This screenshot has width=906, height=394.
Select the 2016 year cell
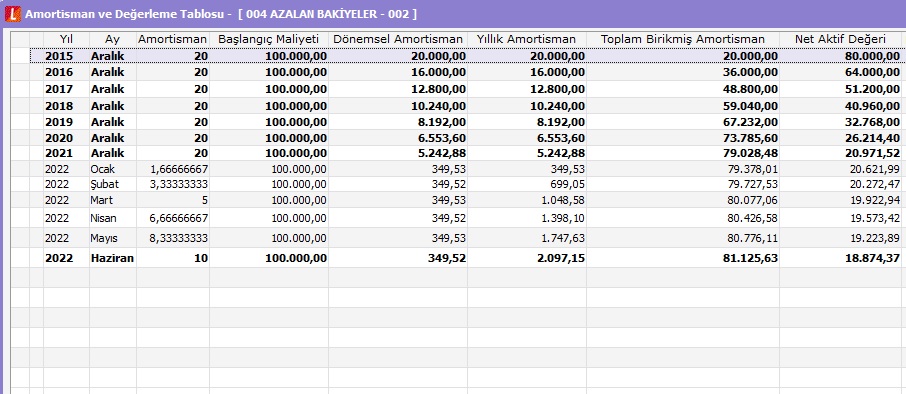tap(66, 72)
